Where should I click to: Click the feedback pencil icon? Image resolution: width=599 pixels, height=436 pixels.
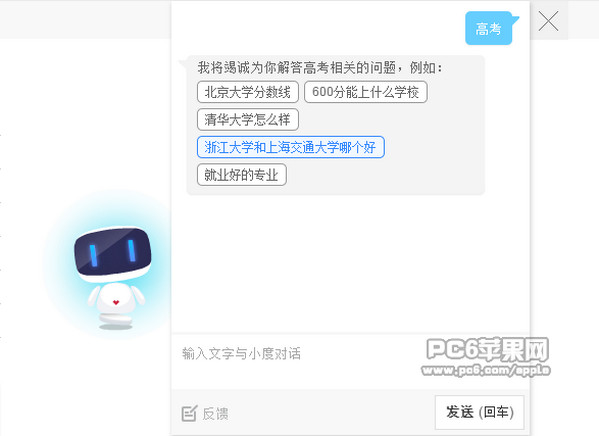(x=189, y=413)
